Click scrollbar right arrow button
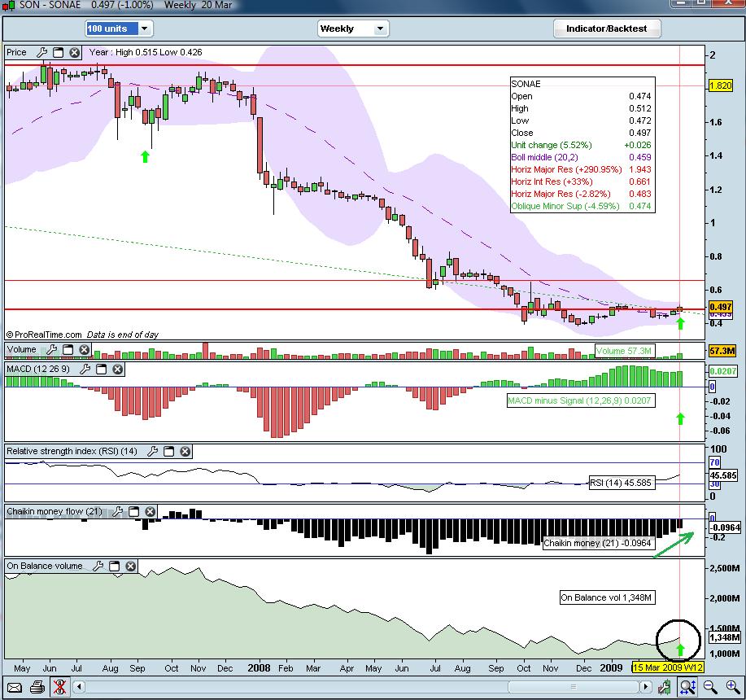The height and width of the screenshot is (700, 746). (646, 687)
